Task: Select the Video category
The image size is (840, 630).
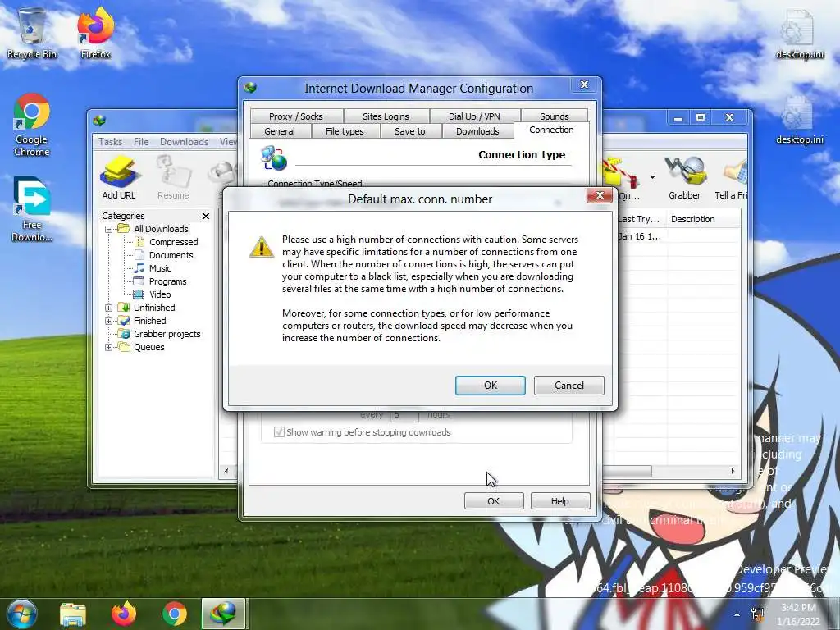Action: (x=160, y=294)
